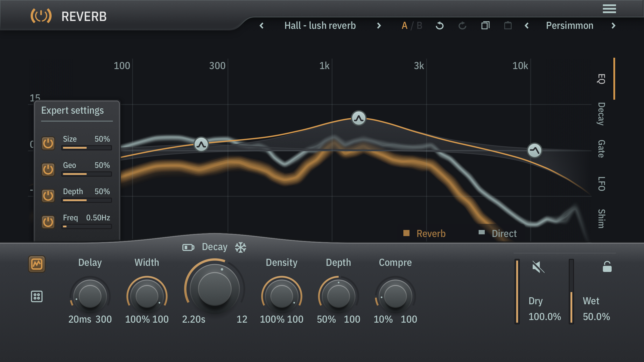Image resolution: width=644 pixels, height=362 pixels.
Task: Go to next preset after Hall
Action: pos(379,26)
